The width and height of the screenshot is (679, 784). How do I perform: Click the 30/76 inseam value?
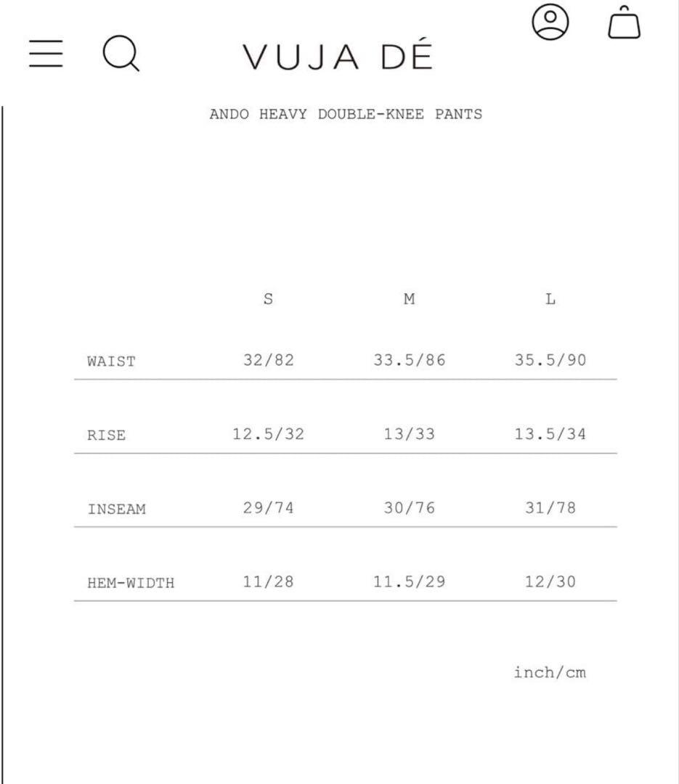coord(410,508)
